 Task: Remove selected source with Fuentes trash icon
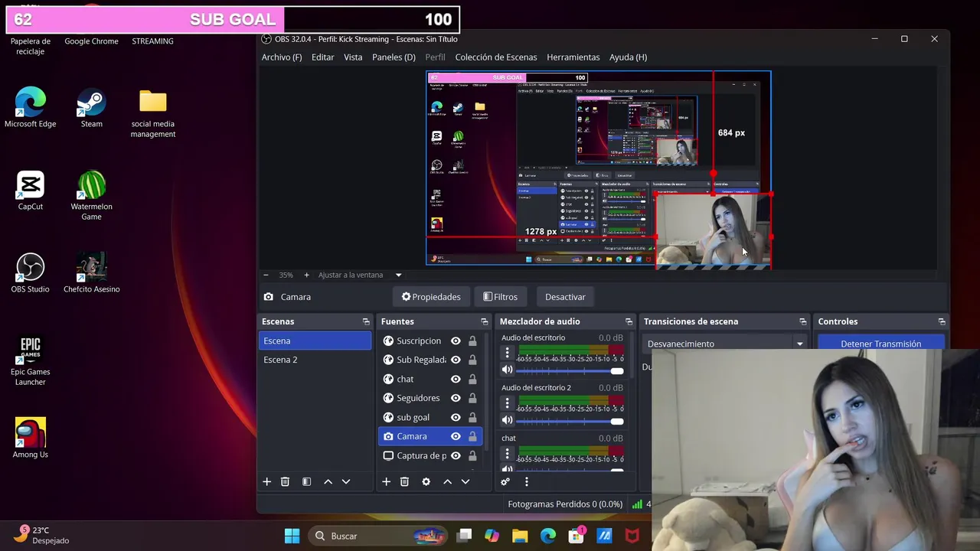pos(404,481)
